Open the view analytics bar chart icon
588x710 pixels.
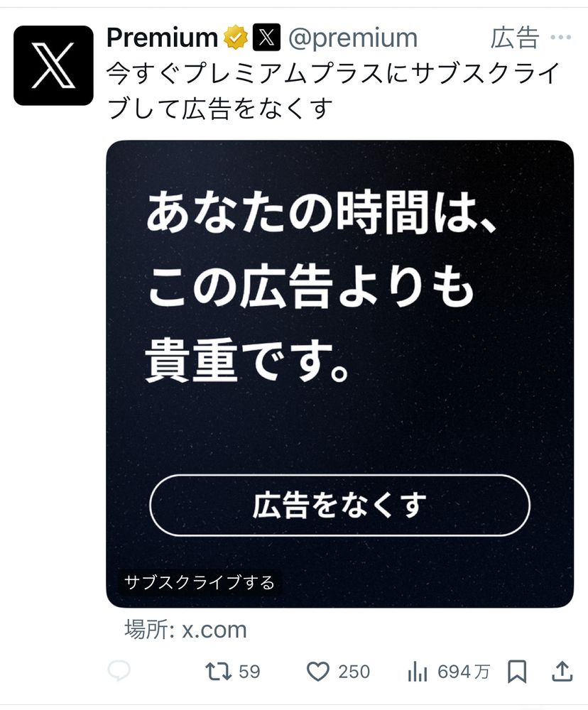[x=418, y=672]
